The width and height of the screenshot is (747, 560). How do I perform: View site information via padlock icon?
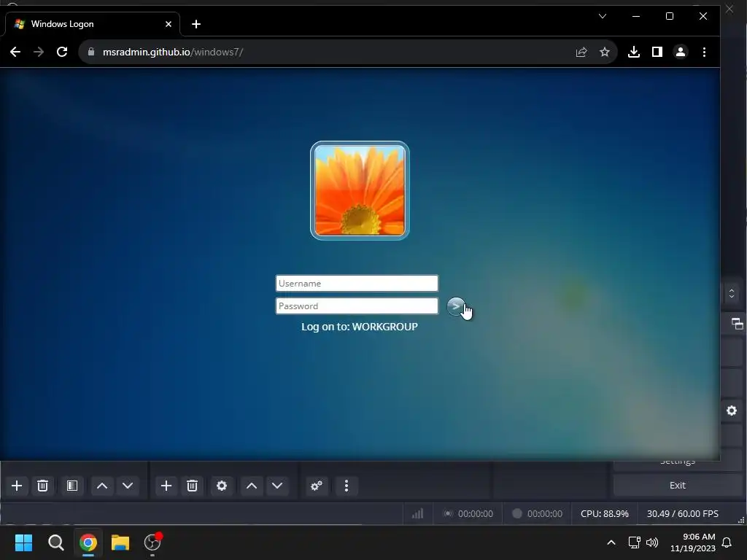pyautogui.click(x=91, y=52)
